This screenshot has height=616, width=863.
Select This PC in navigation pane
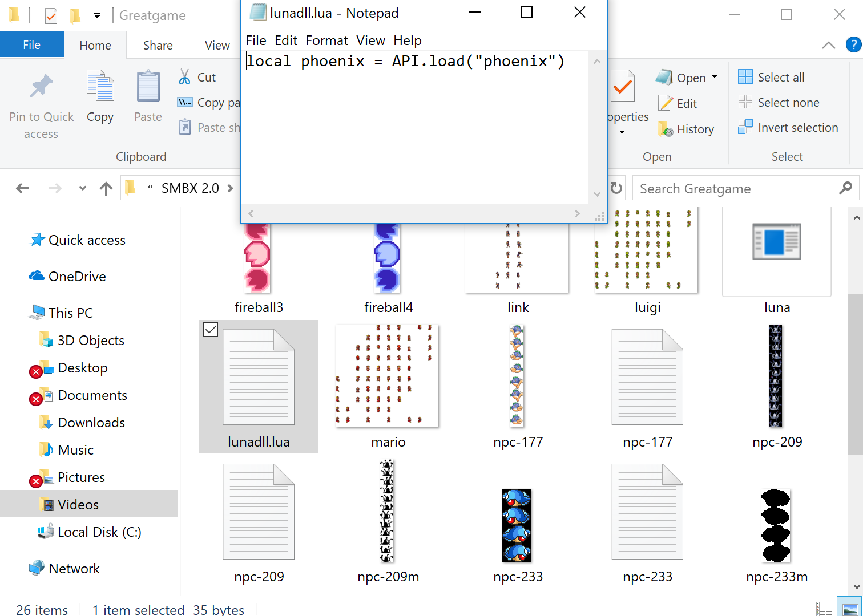(x=61, y=313)
